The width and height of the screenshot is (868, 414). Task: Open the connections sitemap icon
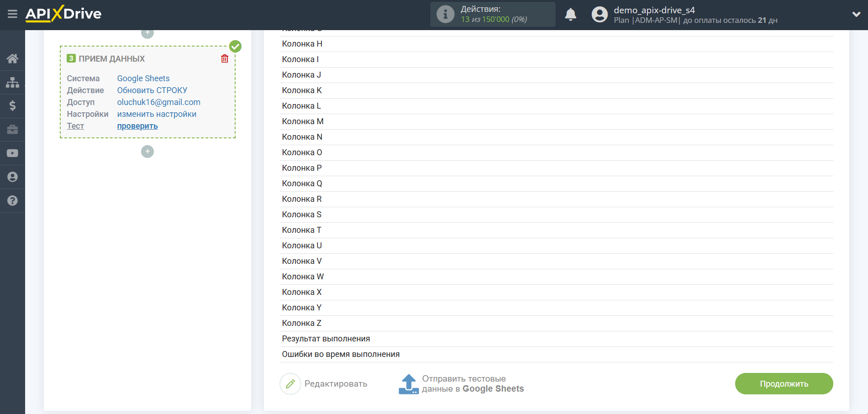(x=12, y=82)
